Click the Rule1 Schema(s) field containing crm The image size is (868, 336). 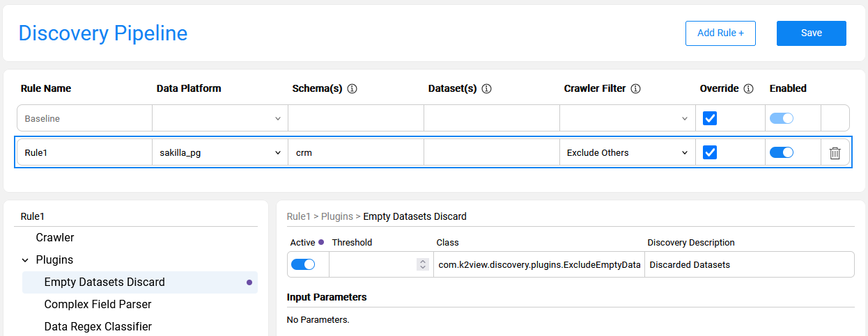[355, 152]
